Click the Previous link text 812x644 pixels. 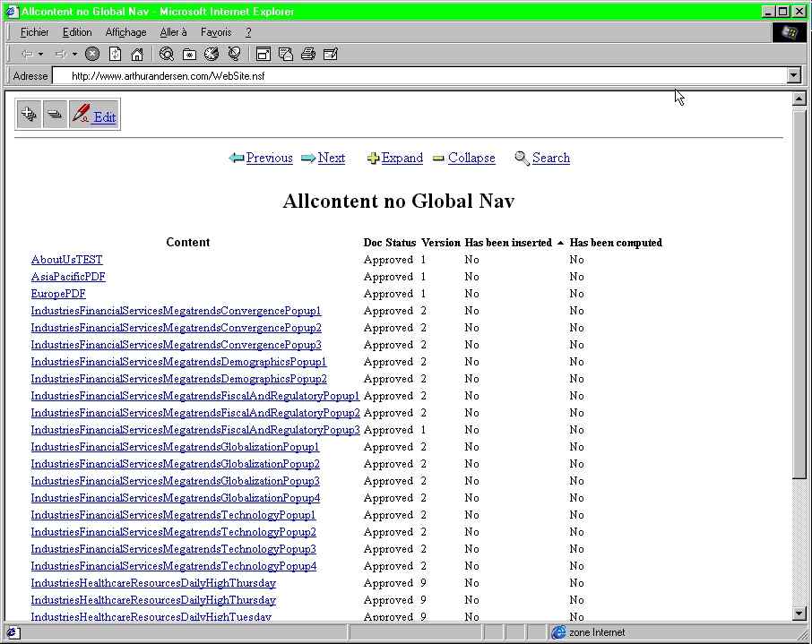pyautogui.click(x=269, y=158)
